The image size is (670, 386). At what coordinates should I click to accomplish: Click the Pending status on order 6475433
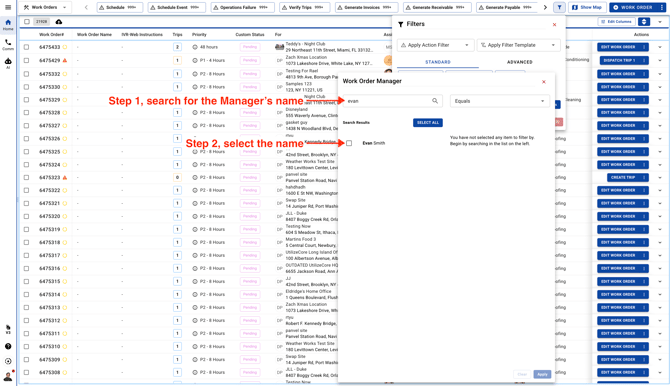pyautogui.click(x=250, y=47)
